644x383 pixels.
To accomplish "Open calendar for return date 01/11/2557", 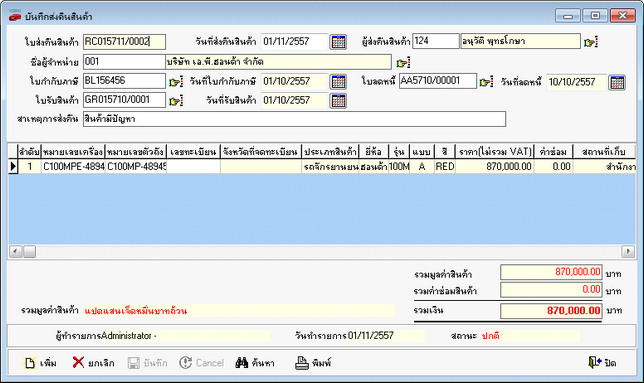I will click(338, 41).
